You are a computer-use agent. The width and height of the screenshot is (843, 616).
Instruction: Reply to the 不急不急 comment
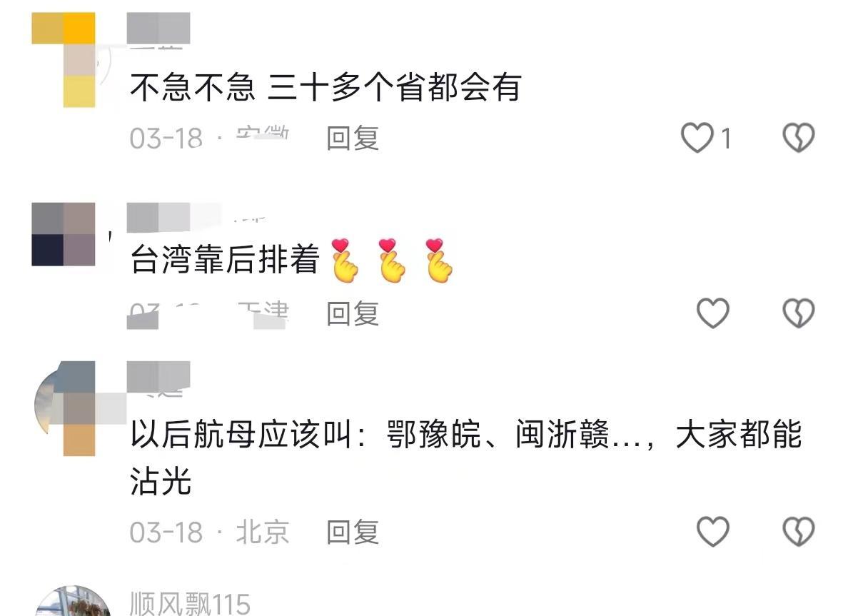[353, 138]
